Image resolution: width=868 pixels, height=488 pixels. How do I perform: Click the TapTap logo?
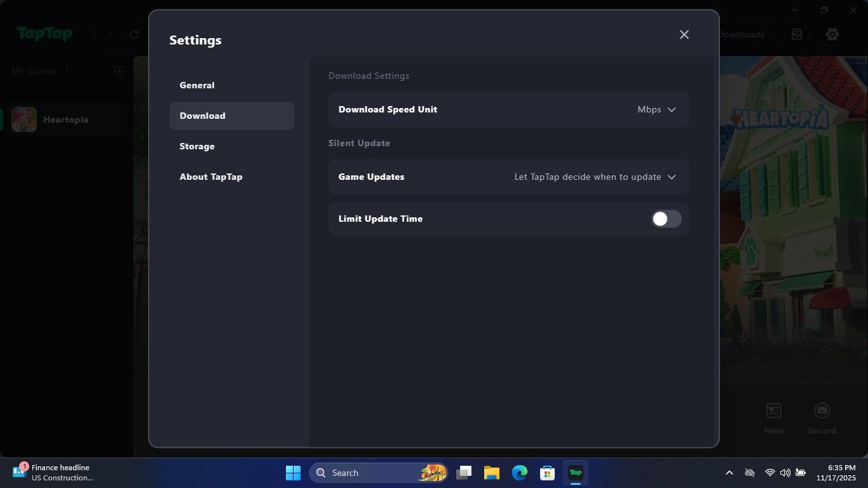pos(44,34)
